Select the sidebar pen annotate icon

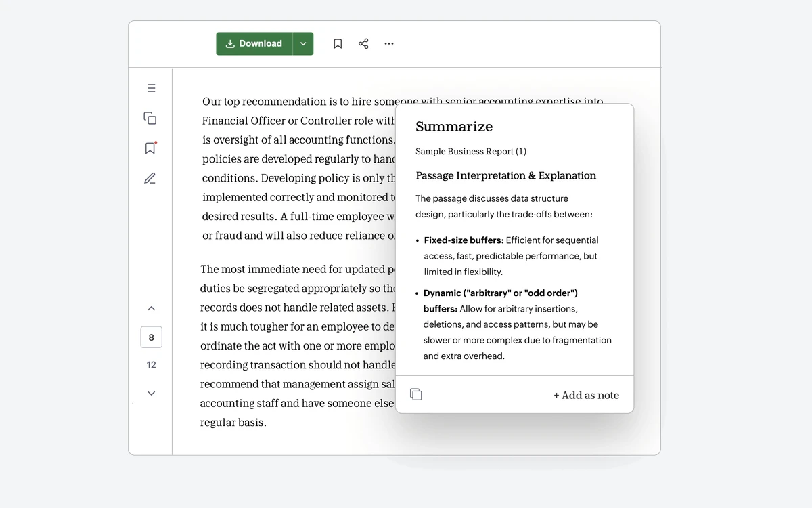(x=150, y=178)
